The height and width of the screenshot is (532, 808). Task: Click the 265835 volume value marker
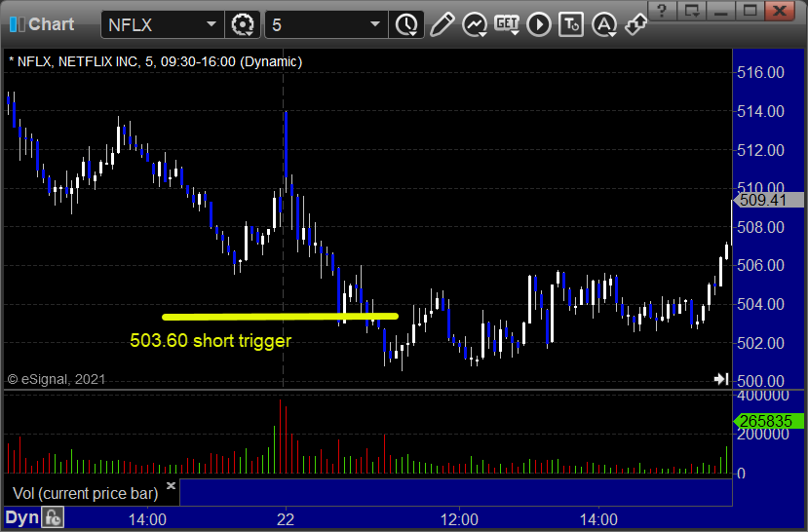pos(768,421)
